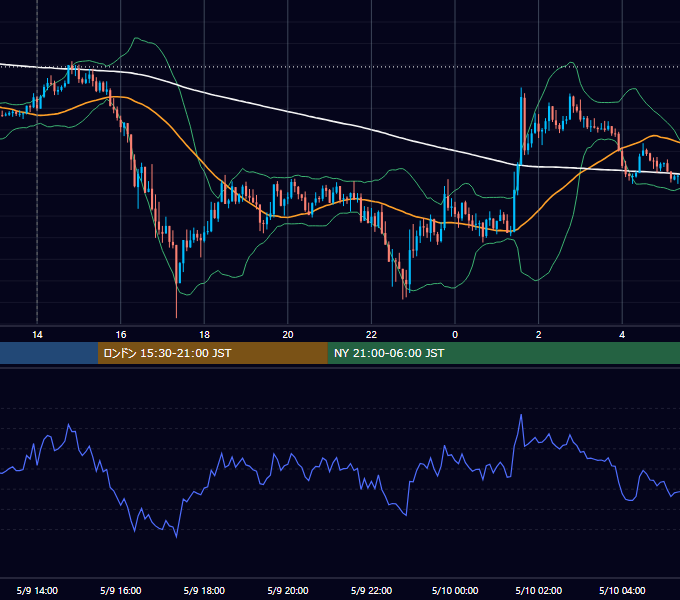This screenshot has width=680, height=600.
Task: Click the '5/10 04:00' label on the indicator axis
Action: [x=622, y=590]
